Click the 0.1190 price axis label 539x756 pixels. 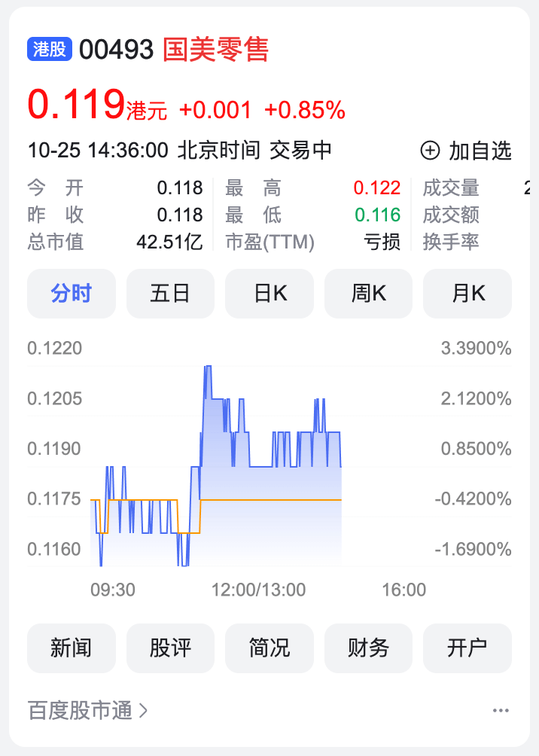click(x=54, y=448)
